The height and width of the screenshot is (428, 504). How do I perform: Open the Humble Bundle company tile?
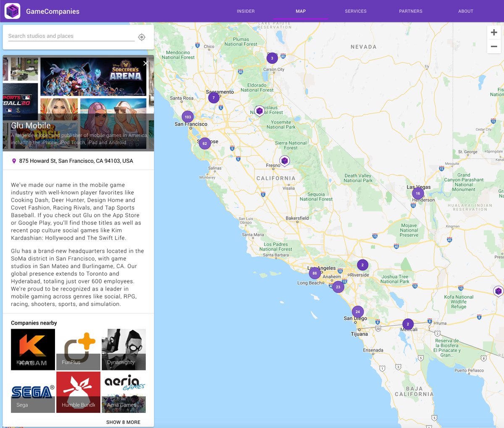pos(78,392)
